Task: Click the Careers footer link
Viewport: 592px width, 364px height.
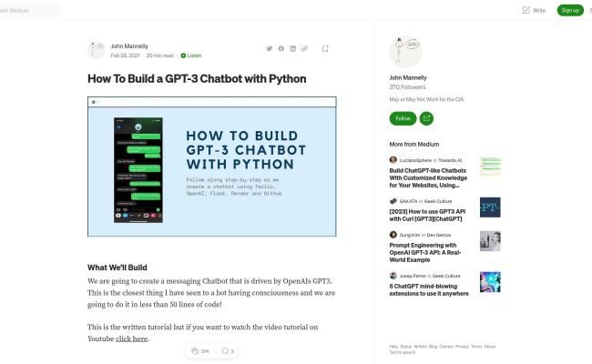Action: click(446, 347)
